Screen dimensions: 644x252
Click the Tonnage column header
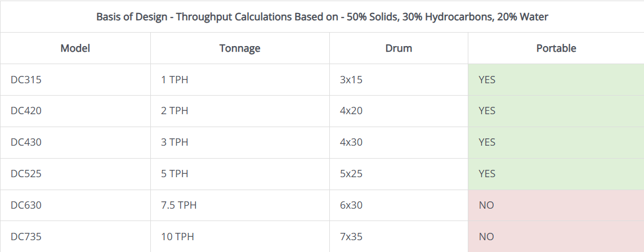[240, 48]
